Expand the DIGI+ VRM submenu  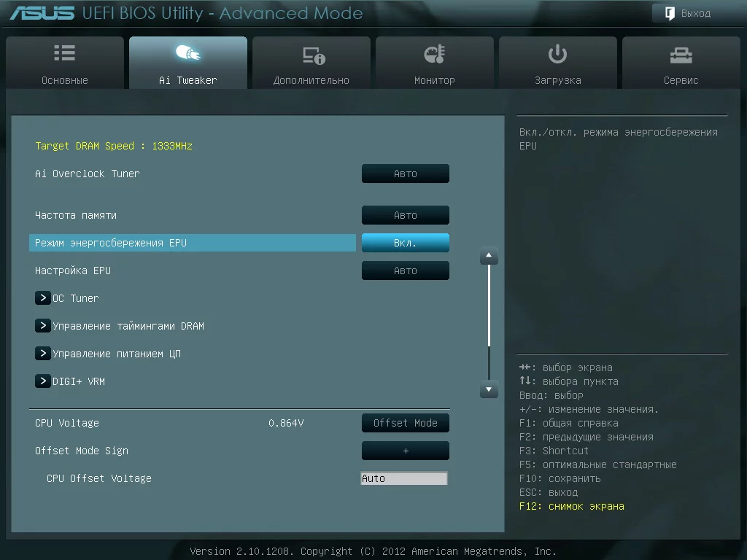(x=79, y=381)
